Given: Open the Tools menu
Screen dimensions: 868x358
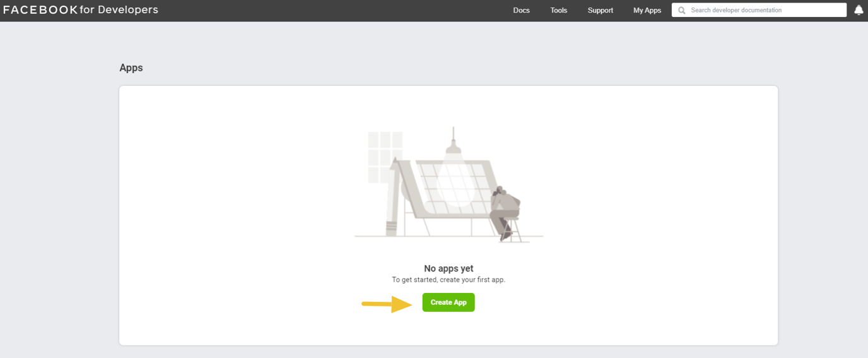Looking at the screenshot, I should 558,11.
